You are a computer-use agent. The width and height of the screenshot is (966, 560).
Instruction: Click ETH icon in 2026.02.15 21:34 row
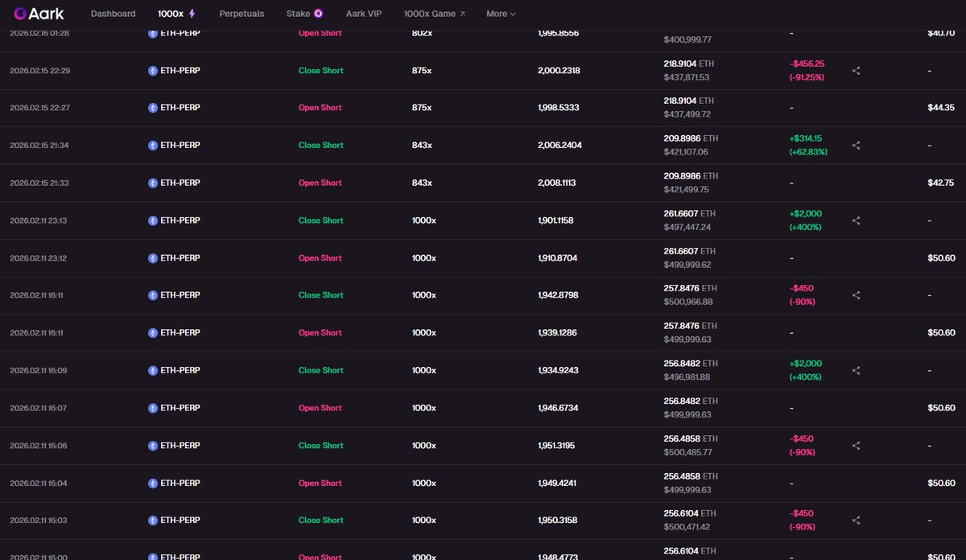[153, 146]
